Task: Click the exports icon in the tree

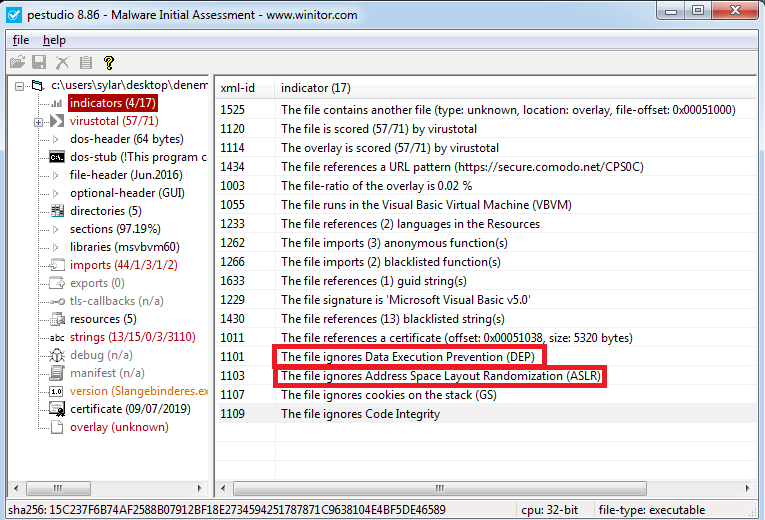Action: click(57, 283)
